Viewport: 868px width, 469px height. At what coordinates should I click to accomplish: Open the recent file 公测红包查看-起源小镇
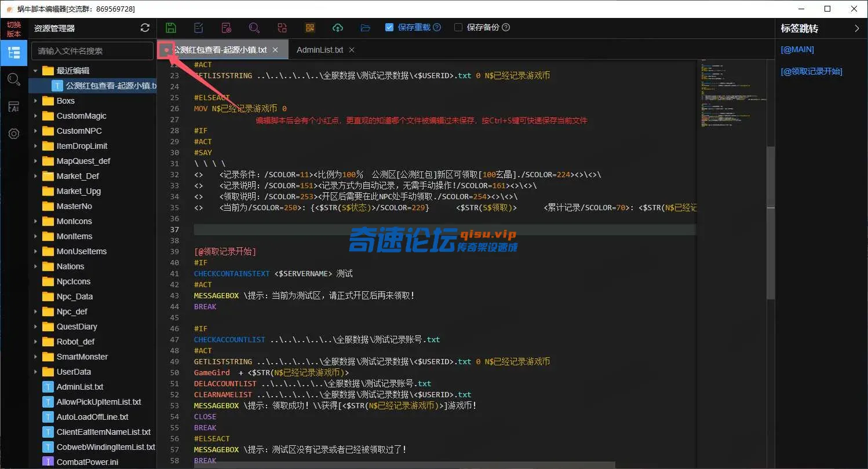[x=93, y=86]
